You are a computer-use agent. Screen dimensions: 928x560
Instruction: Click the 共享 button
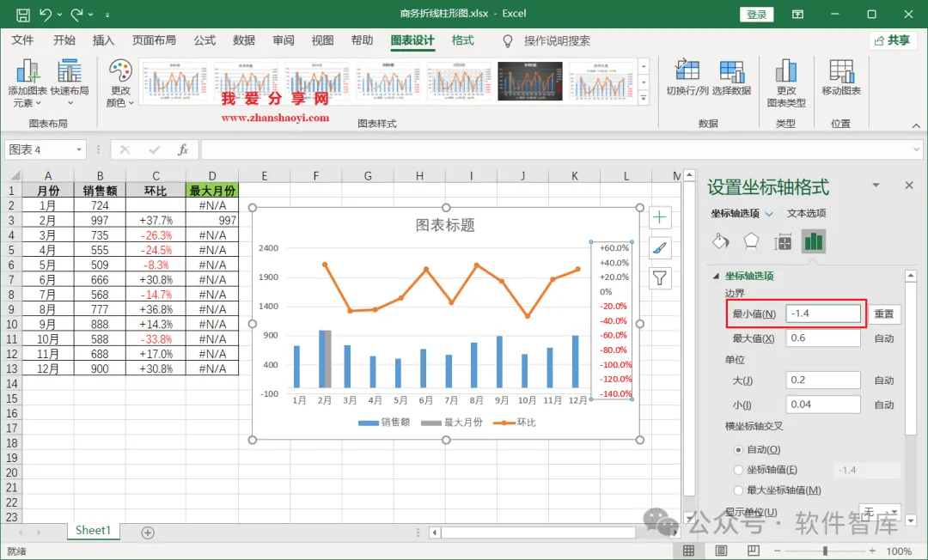pyautogui.click(x=893, y=40)
